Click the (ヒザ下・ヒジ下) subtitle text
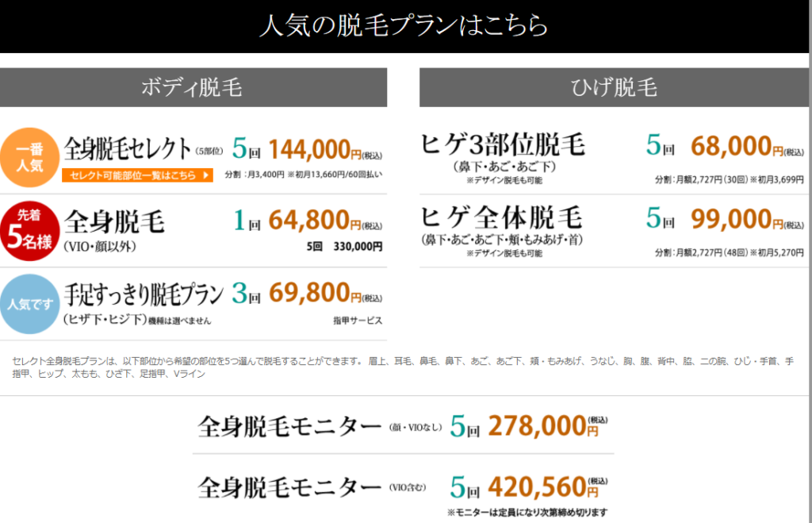The image size is (812, 523). point(105,319)
